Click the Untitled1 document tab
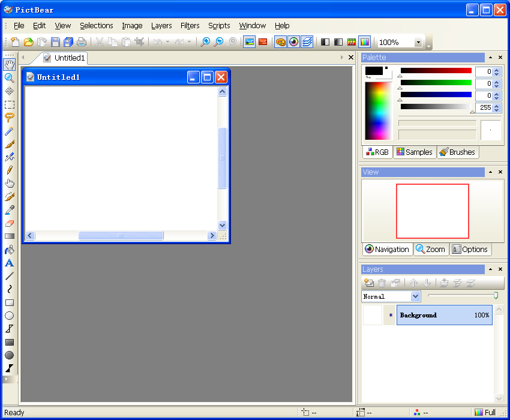 click(x=65, y=58)
